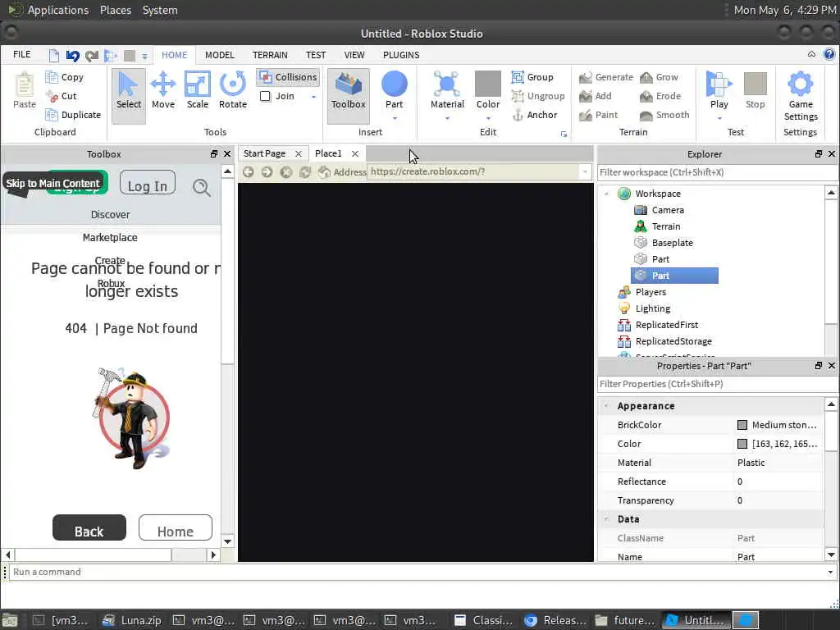The width and height of the screenshot is (840, 630).
Task: Click the Home button on 404 page
Action: [176, 529]
